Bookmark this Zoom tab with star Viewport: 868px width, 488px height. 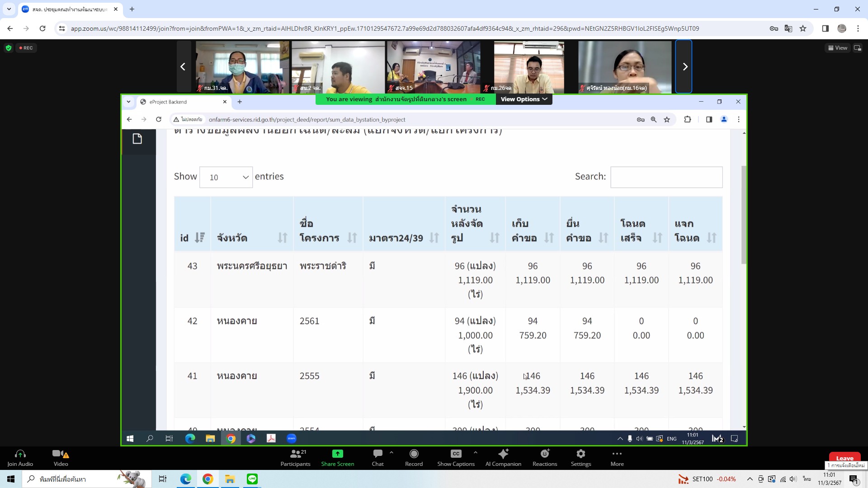[803, 28]
